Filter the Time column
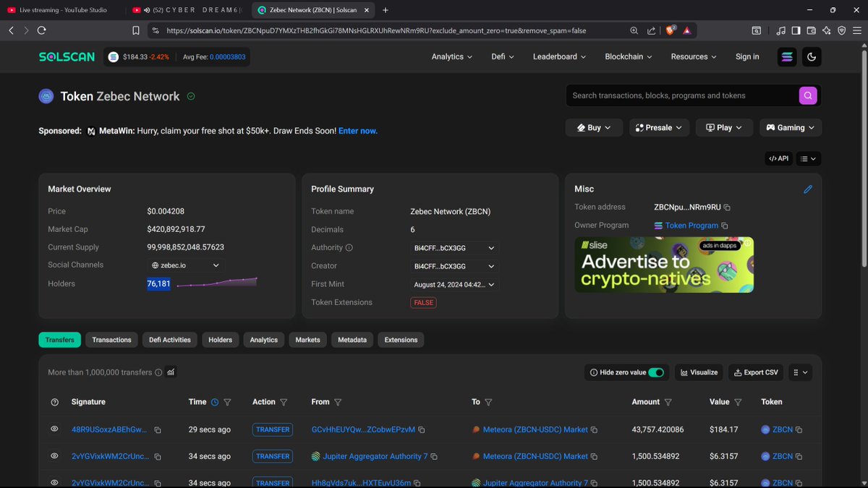The width and height of the screenshot is (868, 488). coord(227,402)
